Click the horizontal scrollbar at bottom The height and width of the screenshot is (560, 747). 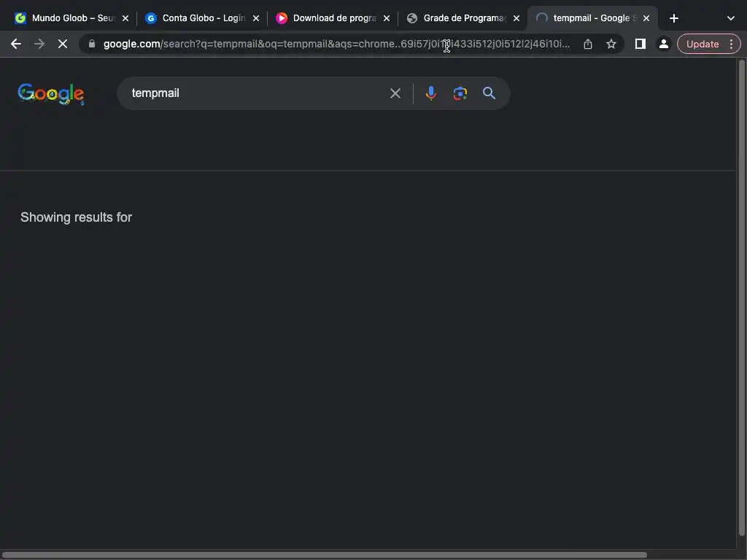coord(324,555)
